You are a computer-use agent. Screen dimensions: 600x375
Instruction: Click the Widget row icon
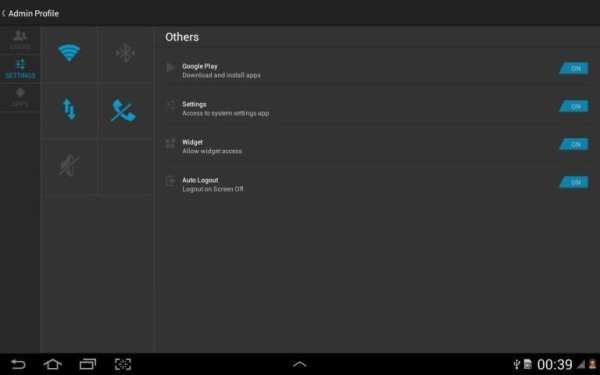[x=171, y=143]
